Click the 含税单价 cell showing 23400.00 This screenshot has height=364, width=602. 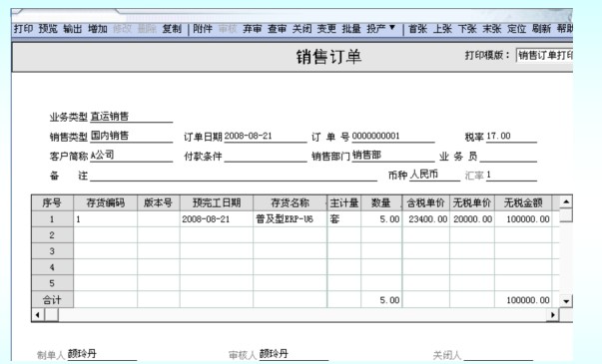click(426, 219)
